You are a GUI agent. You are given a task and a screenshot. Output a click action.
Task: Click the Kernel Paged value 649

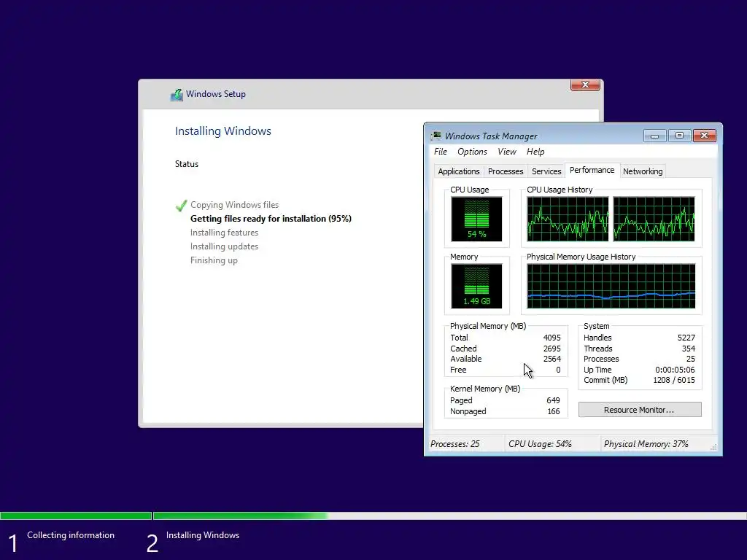click(553, 400)
